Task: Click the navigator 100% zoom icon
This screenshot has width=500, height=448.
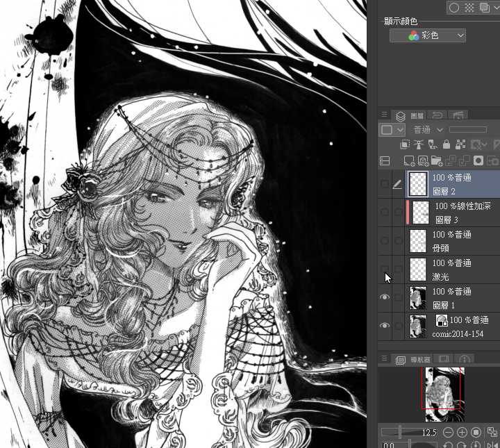Action: pyautogui.click(x=476, y=433)
